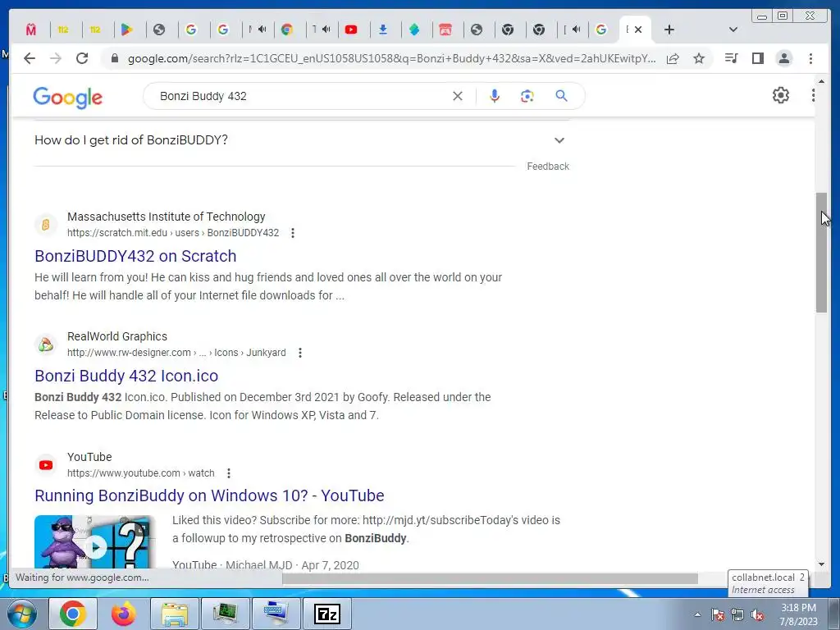Click the www.rw-designer.com breadcrumb URL
The height and width of the screenshot is (630, 840).
tap(176, 353)
